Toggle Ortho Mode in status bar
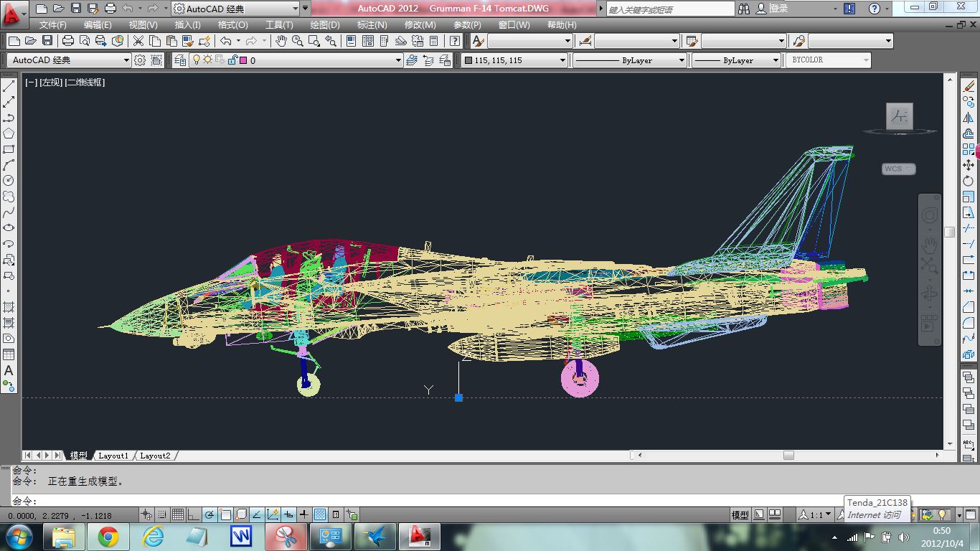The width and height of the screenshot is (980, 551). [194, 514]
